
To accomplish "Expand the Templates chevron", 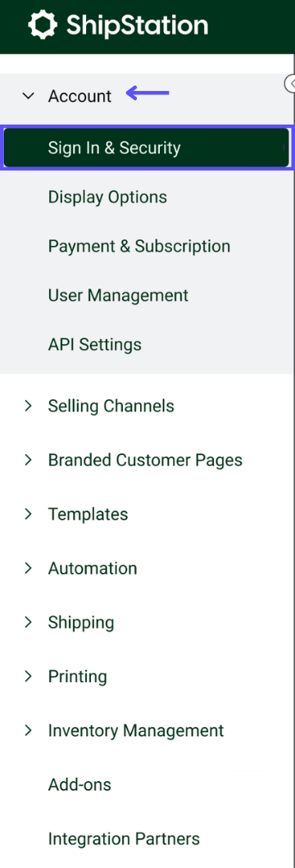I will tap(28, 514).
